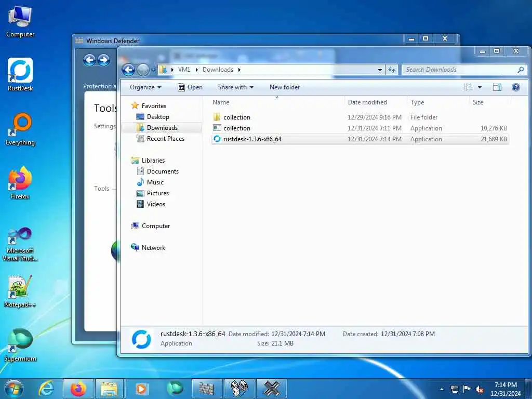Click Downloads in the address breadcrumb
This screenshot has height=399, width=532.
pyautogui.click(x=218, y=70)
